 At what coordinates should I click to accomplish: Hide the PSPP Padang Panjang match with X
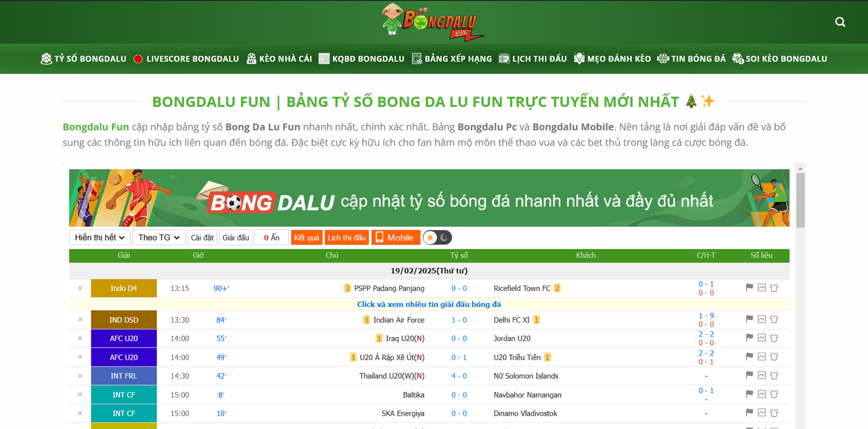80,289
